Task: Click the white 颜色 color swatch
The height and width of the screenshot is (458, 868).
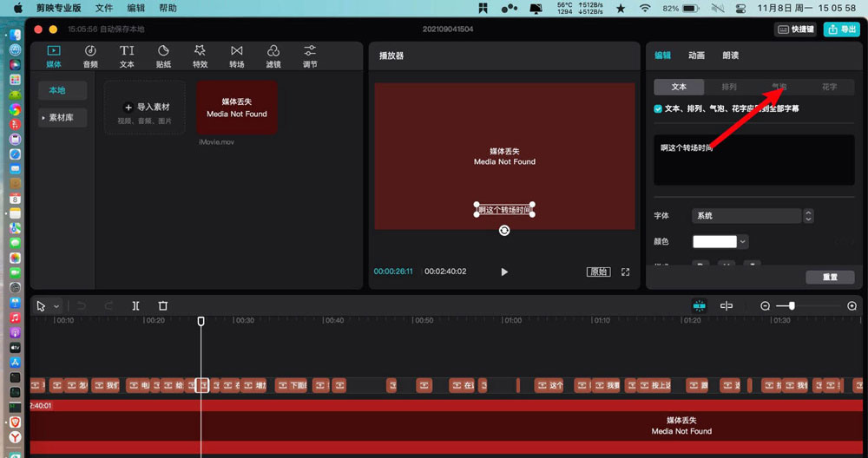Action: (x=714, y=242)
